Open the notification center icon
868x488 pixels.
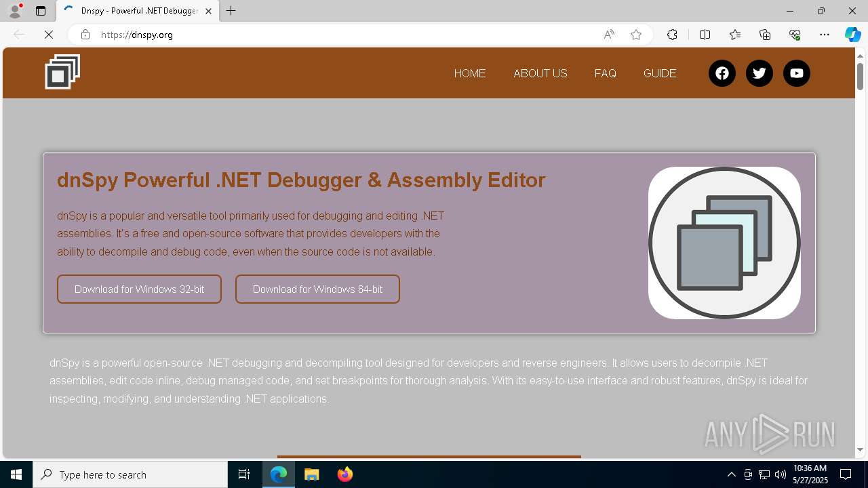846,474
